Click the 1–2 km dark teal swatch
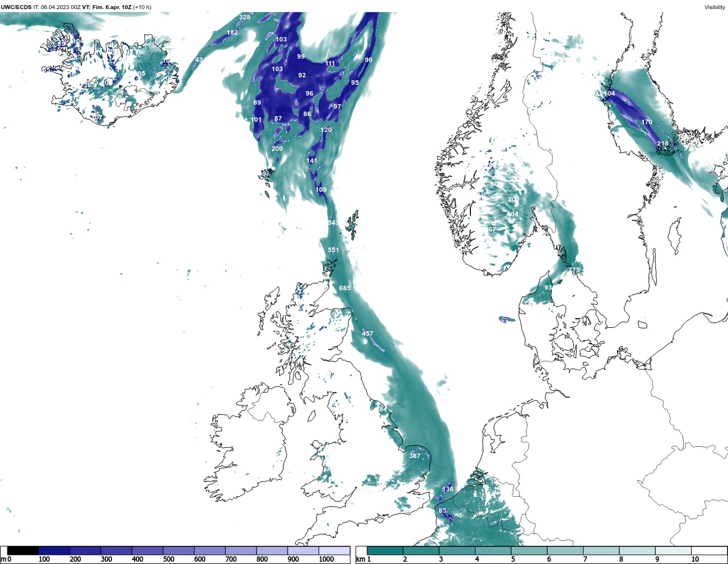The image size is (728, 564). (x=386, y=551)
